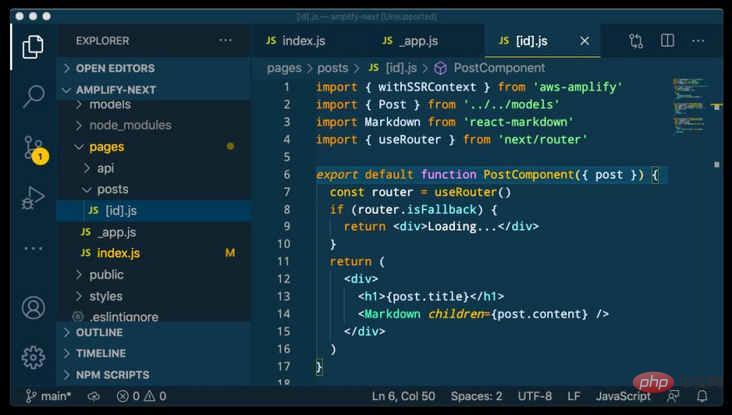Viewport: 732px width, 415px height.
Task: Open Explorer more actions ellipsis menu
Action: coord(225,41)
